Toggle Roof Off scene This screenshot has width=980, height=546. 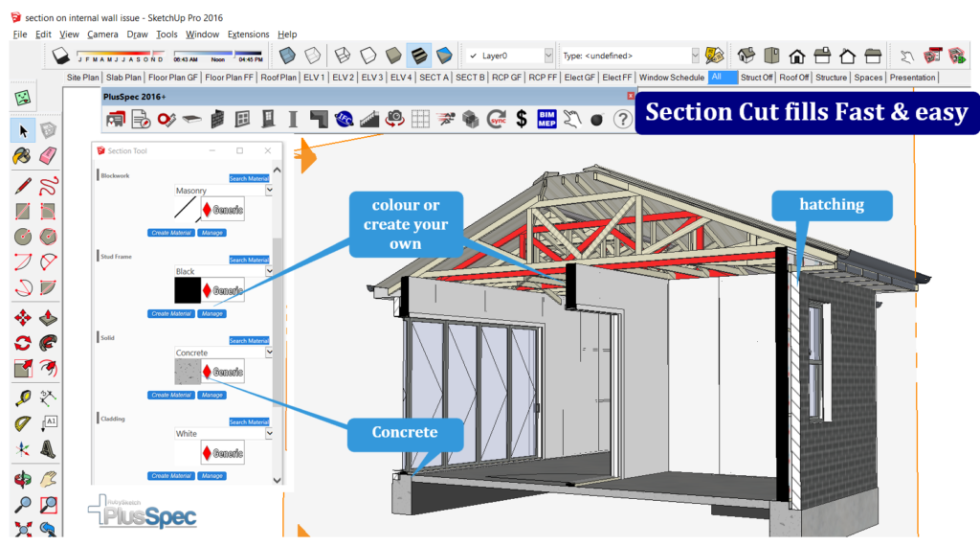pos(793,78)
